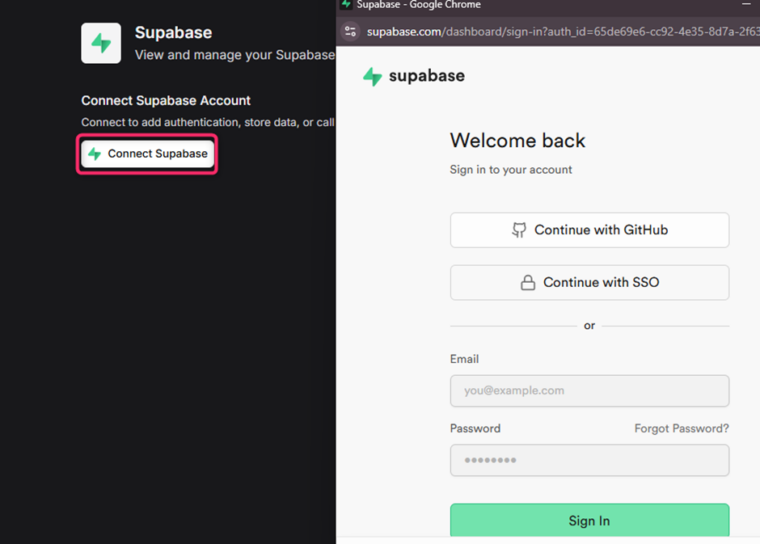This screenshot has width=760, height=544.
Task: Click the Welcome back heading
Action: tap(518, 141)
